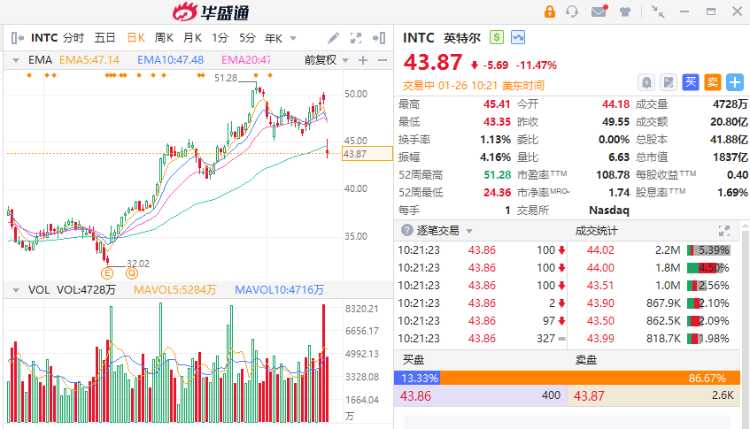The image size is (750, 429).
Task: Click the 86.67% orange sell ratio bar
Action: (x=590, y=378)
